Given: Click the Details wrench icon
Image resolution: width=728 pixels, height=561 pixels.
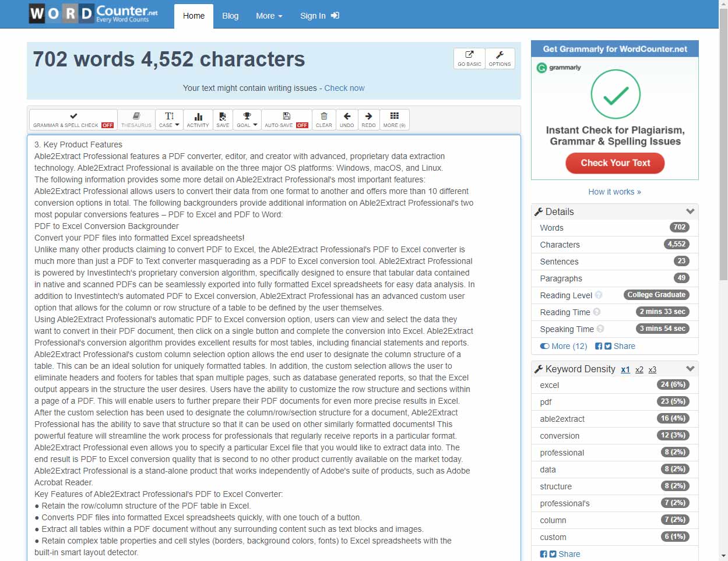Looking at the screenshot, I should pos(539,211).
